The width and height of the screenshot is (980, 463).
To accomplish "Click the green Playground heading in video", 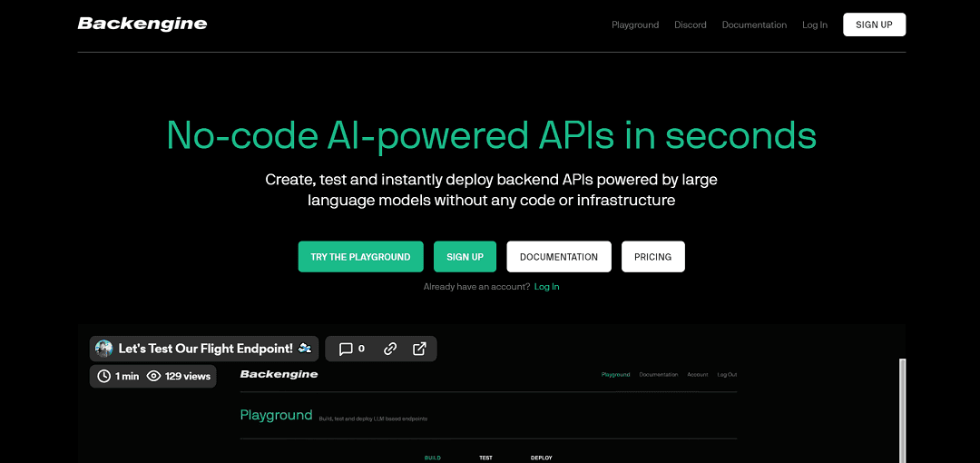I will pyautogui.click(x=276, y=415).
